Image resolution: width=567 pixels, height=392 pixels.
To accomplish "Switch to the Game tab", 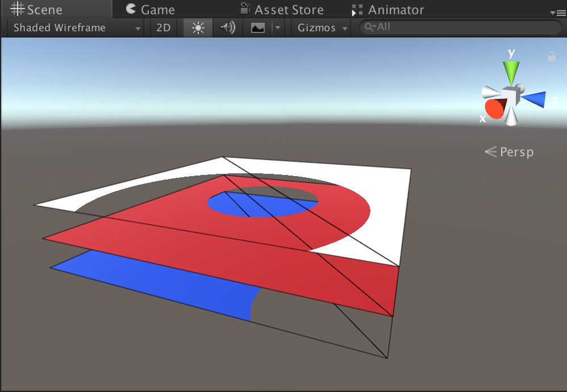I will (151, 9).
